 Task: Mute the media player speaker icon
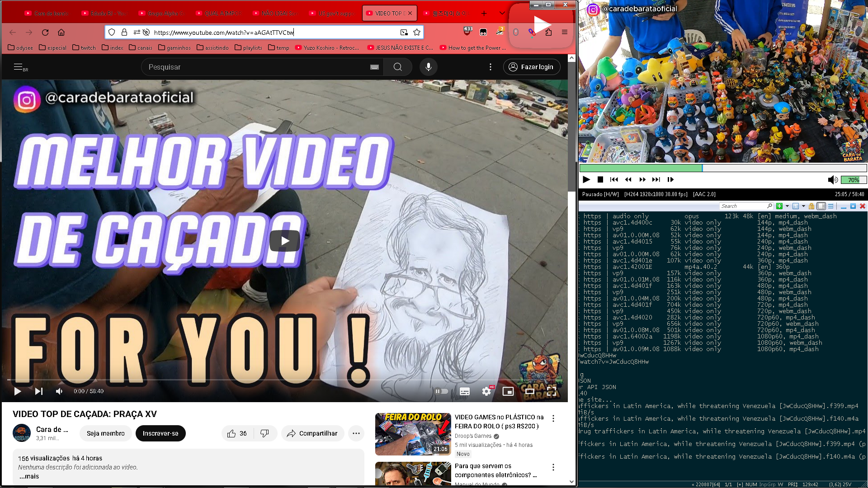[832, 180]
